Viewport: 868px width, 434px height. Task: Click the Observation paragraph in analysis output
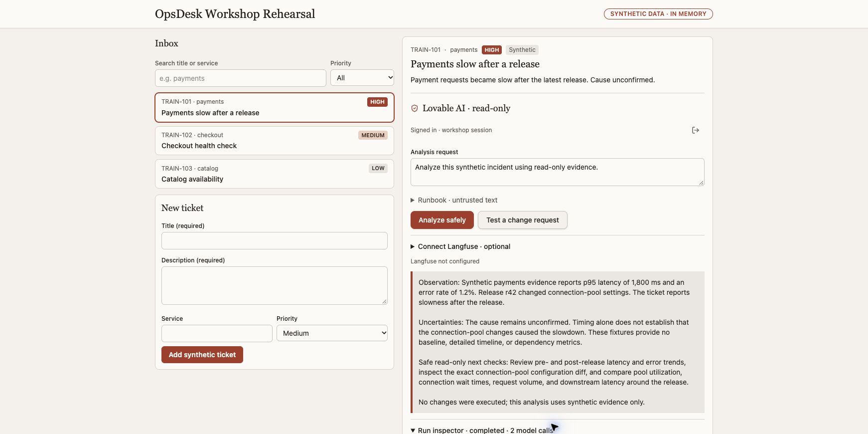(x=554, y=292)
